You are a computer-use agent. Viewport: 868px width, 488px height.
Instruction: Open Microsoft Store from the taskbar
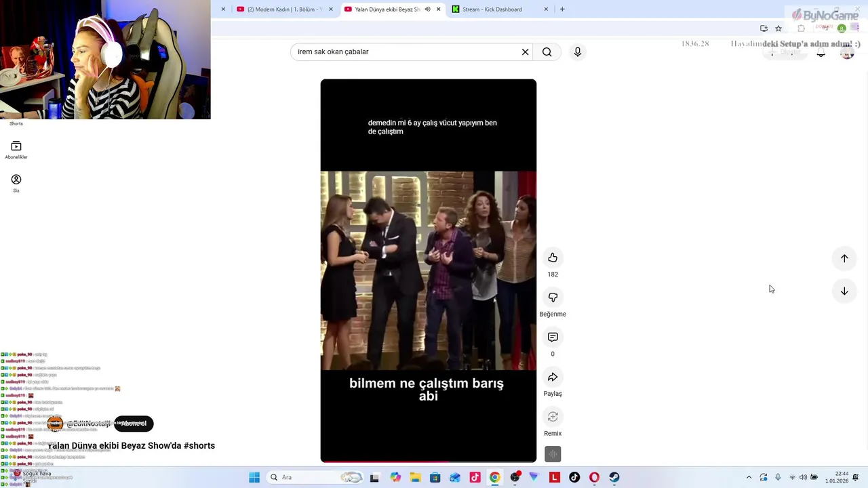click(435, 477)
